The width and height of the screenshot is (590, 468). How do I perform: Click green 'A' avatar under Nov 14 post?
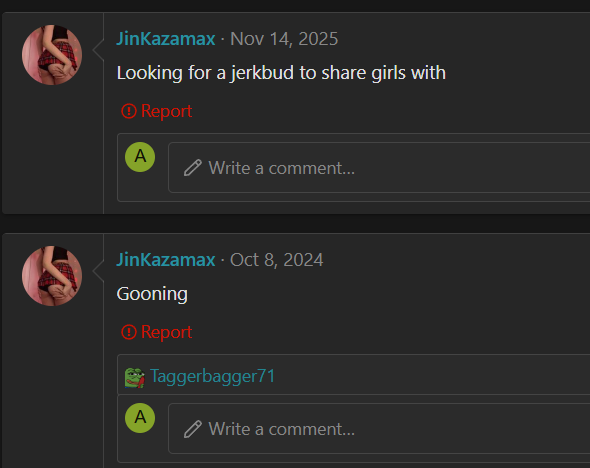click(x=140, y=157)
